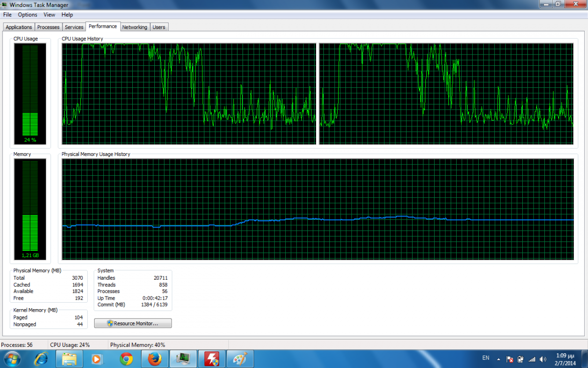Click the network signal tray icon
This screenshot has height=368, width=588.
coord(532,359)
